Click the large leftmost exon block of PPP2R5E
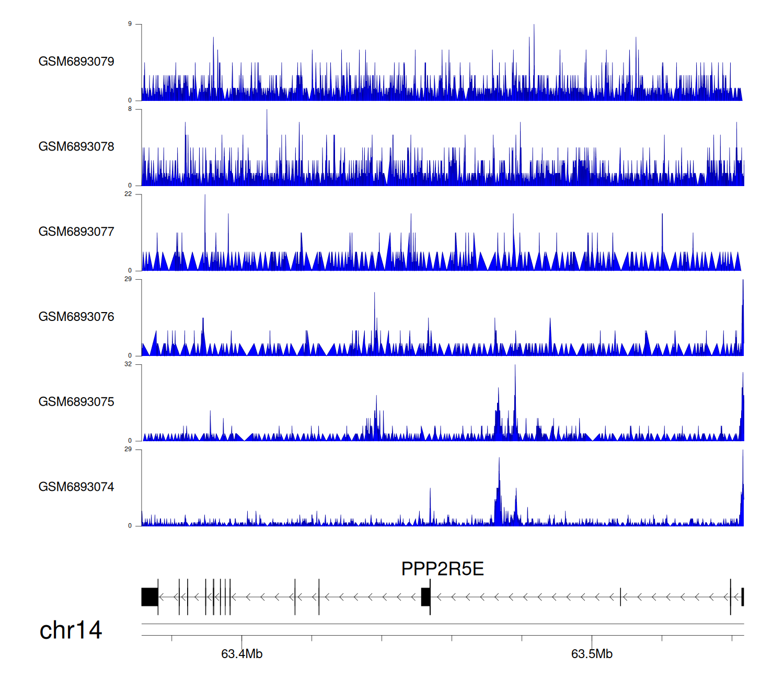 coord(149,597)
